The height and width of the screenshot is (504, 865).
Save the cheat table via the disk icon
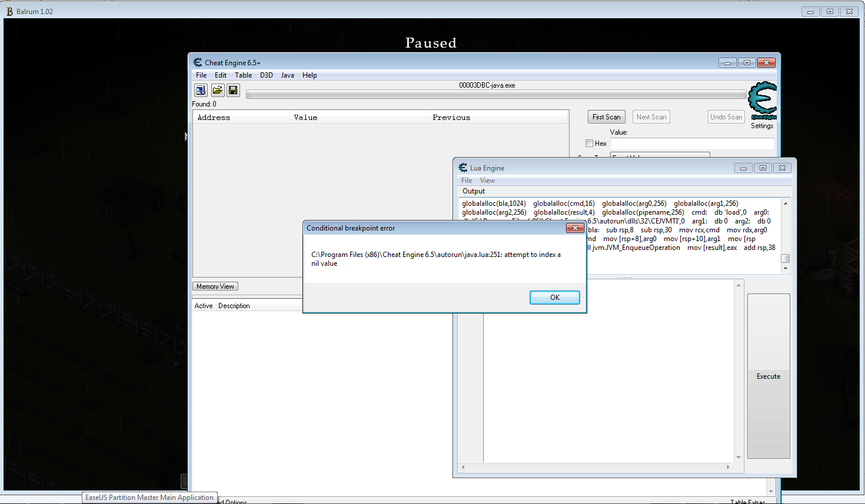coord(232,90)
